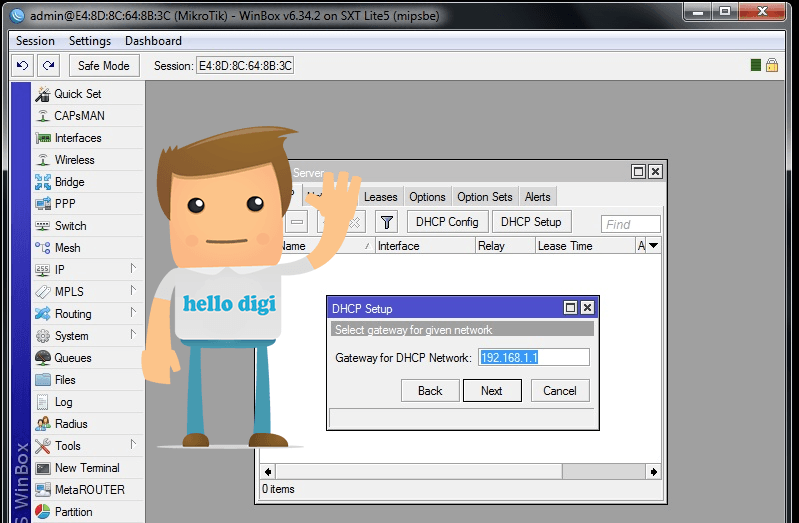Click the remove (minus) button in DHCP Server

coord(297,222)
